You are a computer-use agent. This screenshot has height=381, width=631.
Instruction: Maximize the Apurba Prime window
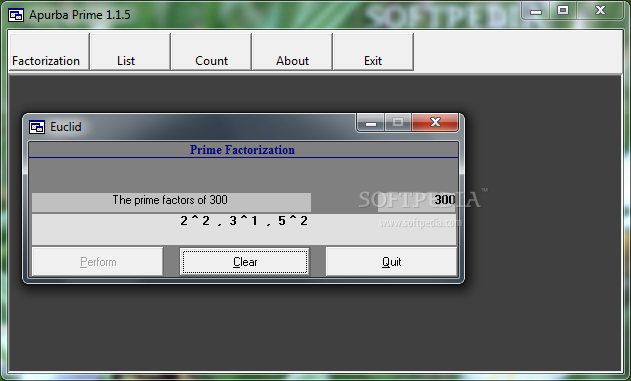click(x=563, y=10)
